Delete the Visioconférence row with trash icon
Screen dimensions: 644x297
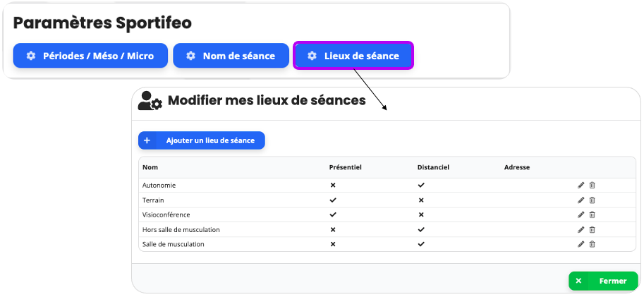593,214
